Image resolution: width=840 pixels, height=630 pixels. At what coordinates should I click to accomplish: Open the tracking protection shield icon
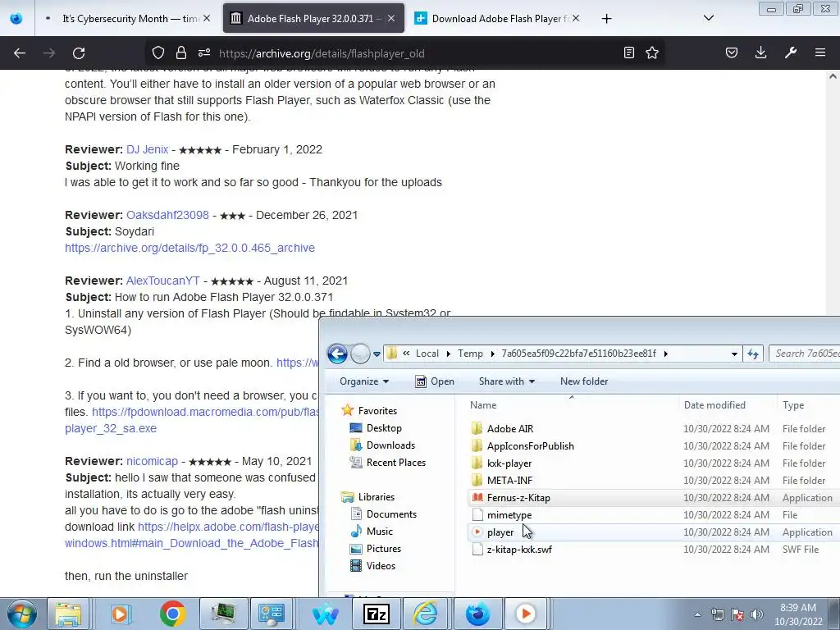pyautogui.click(x=158, y=53)
